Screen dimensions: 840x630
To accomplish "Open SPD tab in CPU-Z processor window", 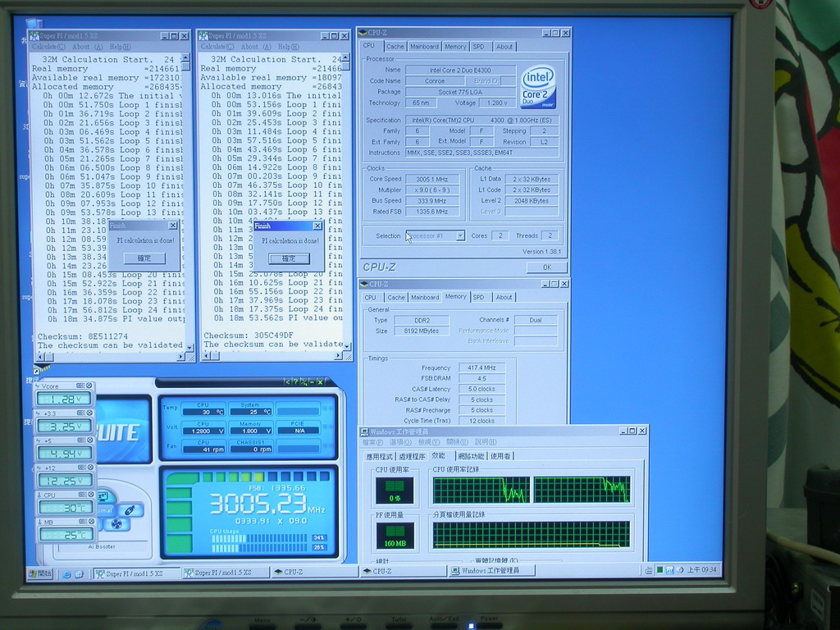I will tap(478, 47).
